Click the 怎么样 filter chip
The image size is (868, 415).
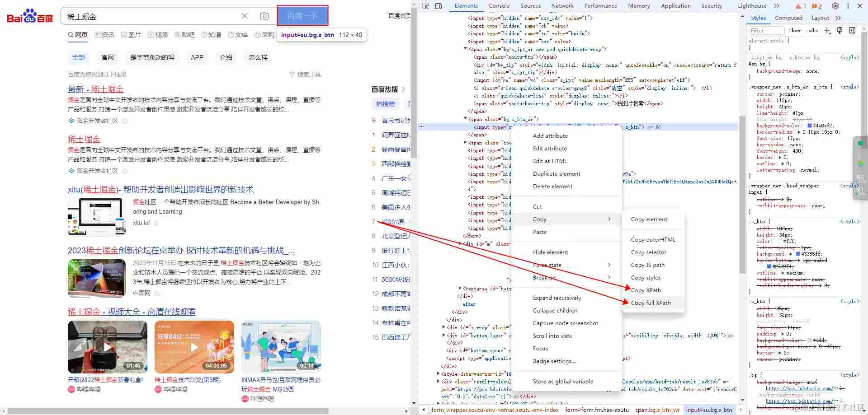click(258, 57)
